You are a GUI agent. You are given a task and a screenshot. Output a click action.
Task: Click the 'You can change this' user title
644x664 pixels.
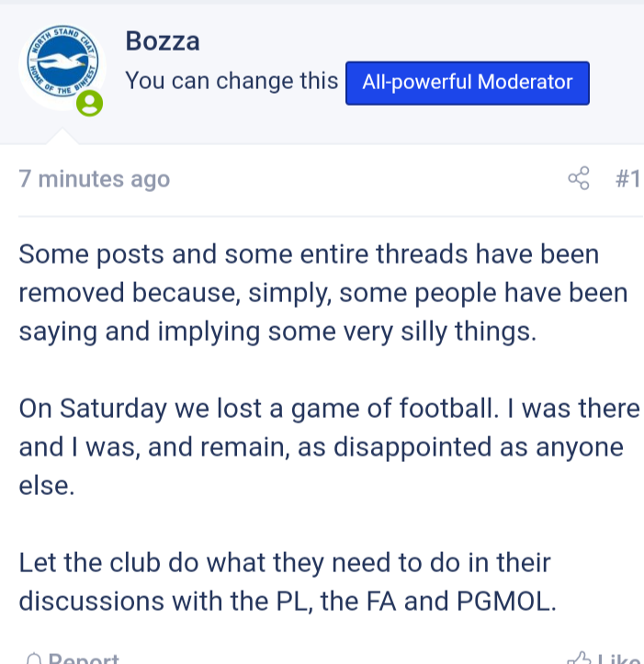(232, 81)
